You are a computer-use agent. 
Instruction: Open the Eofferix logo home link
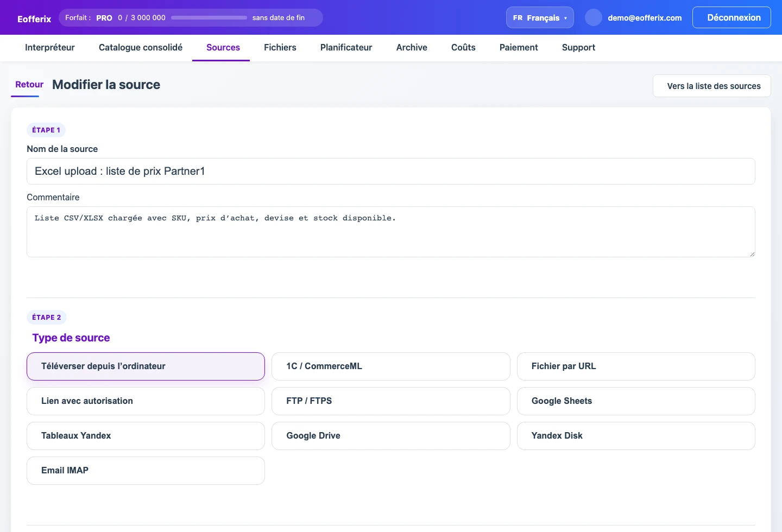coord(34,19)
